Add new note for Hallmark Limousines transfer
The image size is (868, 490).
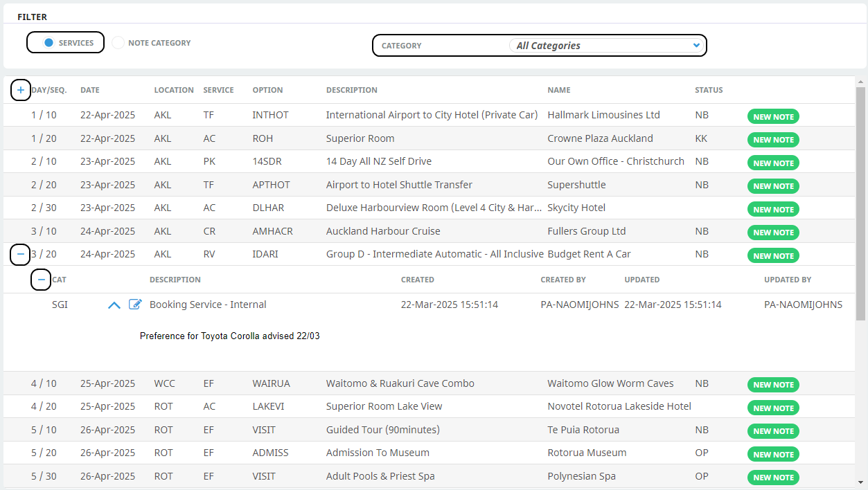pyautogui.click(x=773, y=117)
